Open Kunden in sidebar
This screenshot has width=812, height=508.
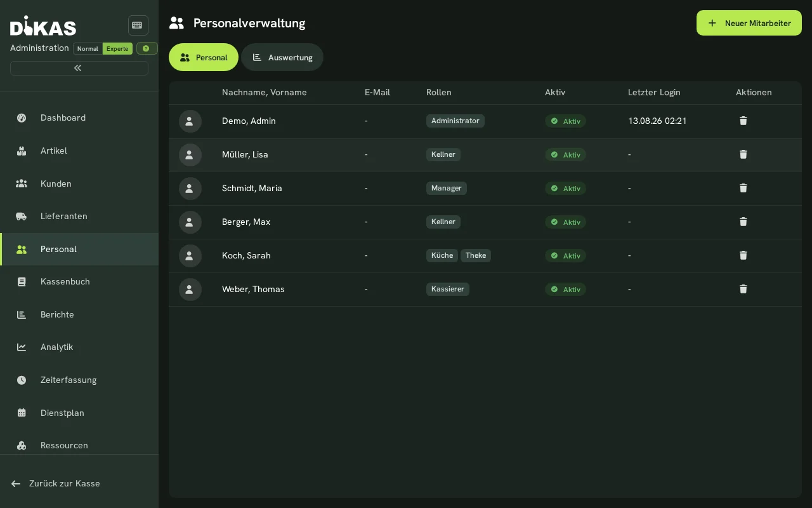click(x=79, y=184)
